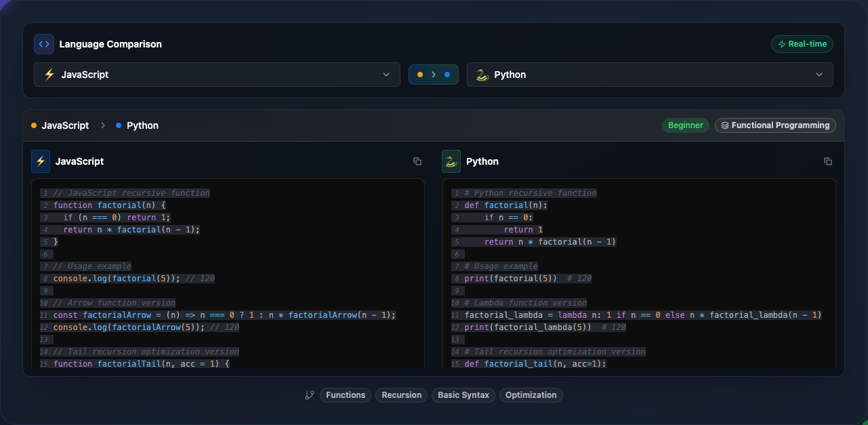Click the snake icon in Python dropdown
Viewport: 868px width, 425px height.
coord(482,75)
